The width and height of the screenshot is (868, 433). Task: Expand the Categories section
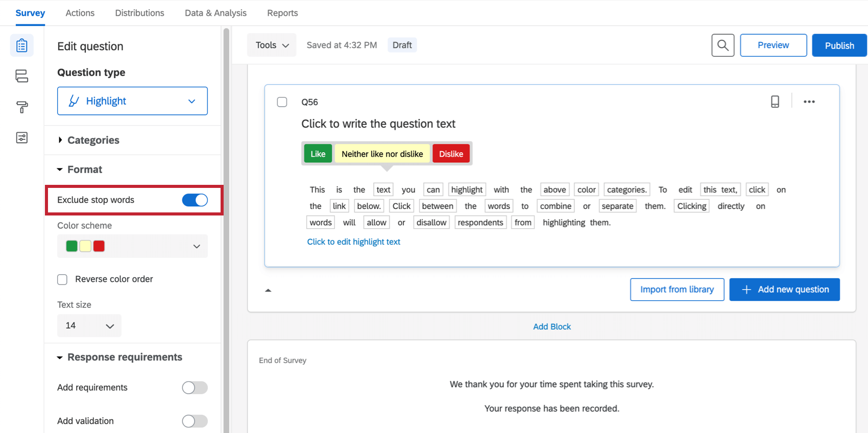(x=88, y=140)
